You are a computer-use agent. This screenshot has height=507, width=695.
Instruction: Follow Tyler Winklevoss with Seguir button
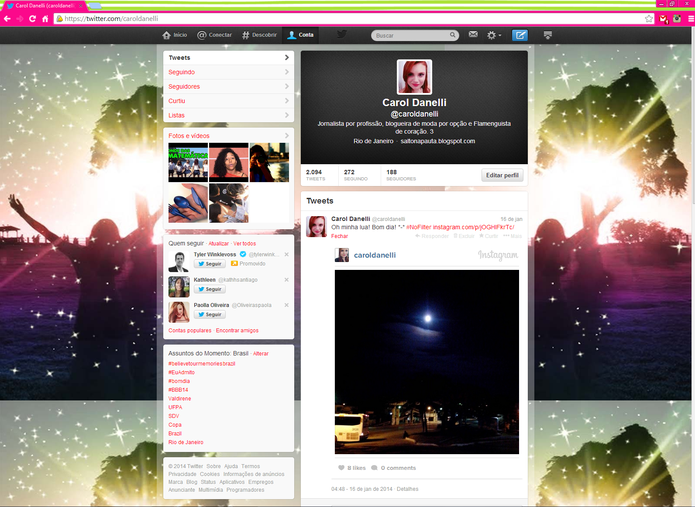click(210, 264)
